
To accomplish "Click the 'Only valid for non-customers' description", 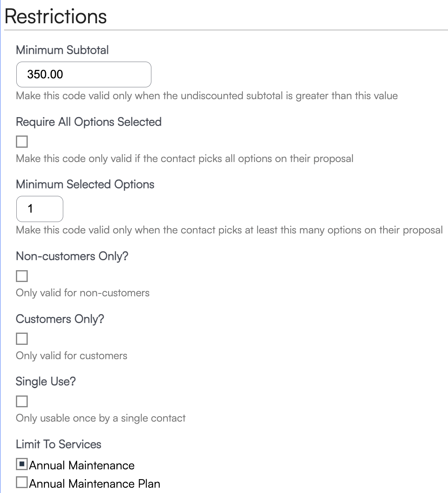I will (x=82, y=293).
